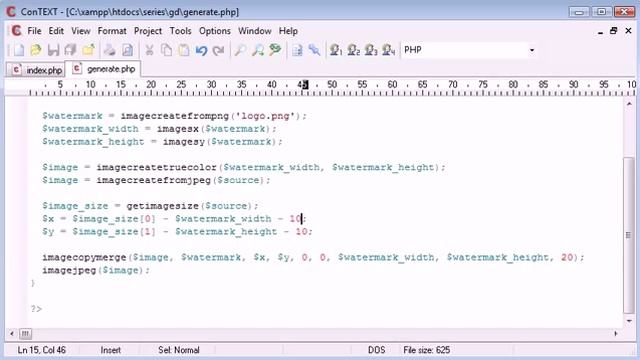640x360 pixels.
Task: Click the imagejpeg function name
Action: (69, 270)
